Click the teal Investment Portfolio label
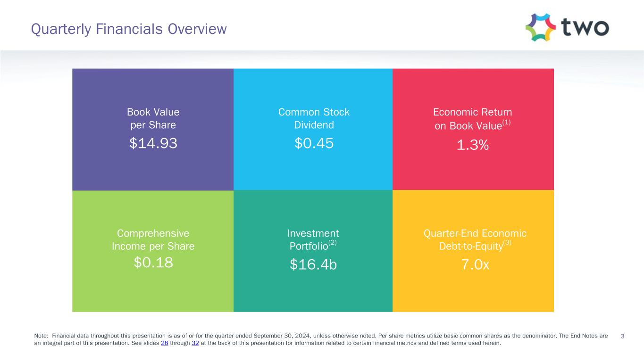Screen dimensions: 644x362 point(313,239)
